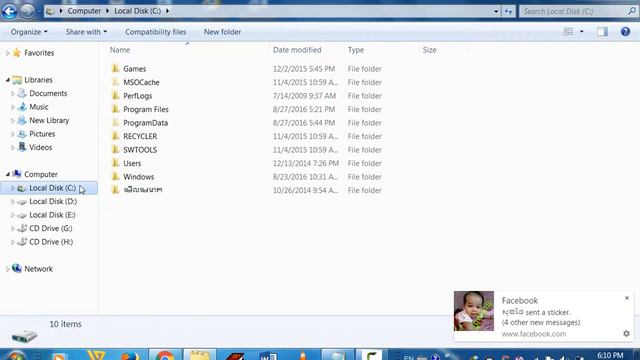Screen dimensions: 640x360
Task: Toggle the preview pane button
Action: [602, 31]
